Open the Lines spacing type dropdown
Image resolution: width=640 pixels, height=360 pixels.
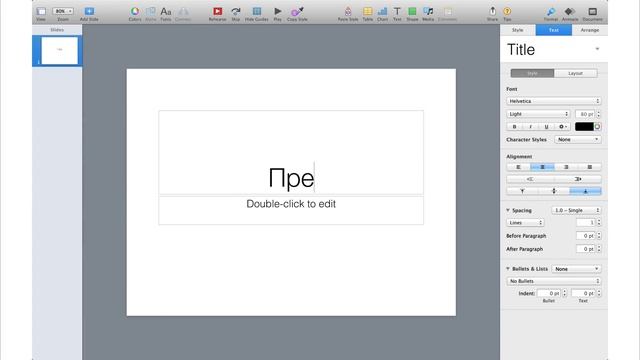pos(525,223)
